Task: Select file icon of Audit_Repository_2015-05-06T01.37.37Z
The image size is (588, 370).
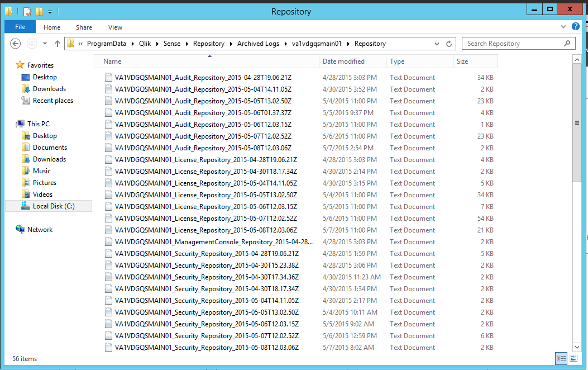Action: click(108, 112)
